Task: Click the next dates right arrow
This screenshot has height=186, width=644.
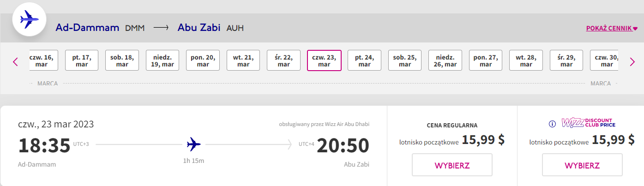Action: (632, 61)
